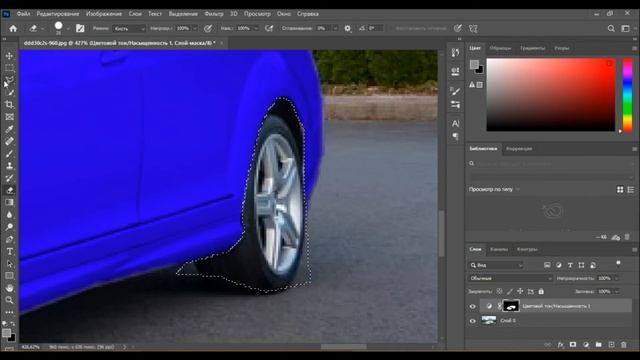
Task: Switch to the Channels tab in Layers group
Action: point(499,249)
